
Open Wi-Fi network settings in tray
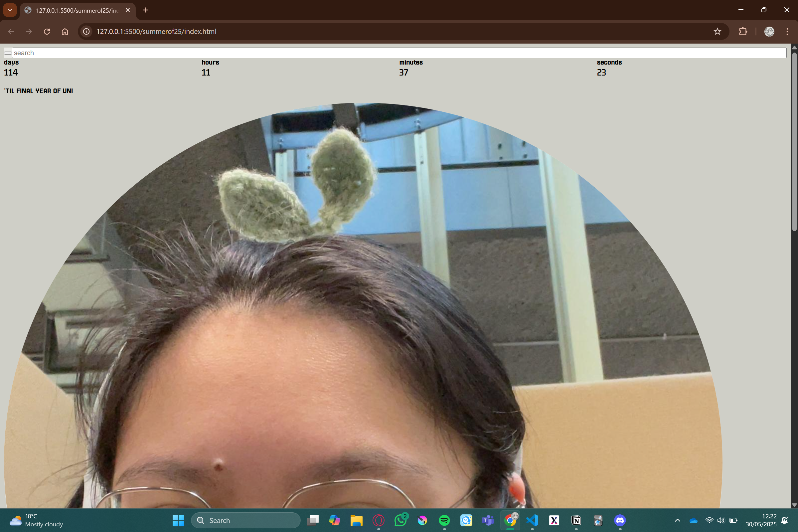[709, 520]
